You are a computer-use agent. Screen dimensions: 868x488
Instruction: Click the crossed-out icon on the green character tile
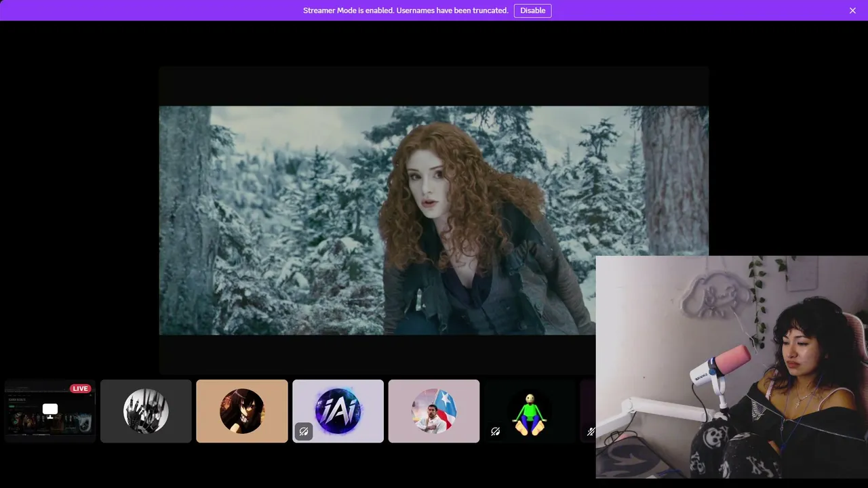(496, 431)
